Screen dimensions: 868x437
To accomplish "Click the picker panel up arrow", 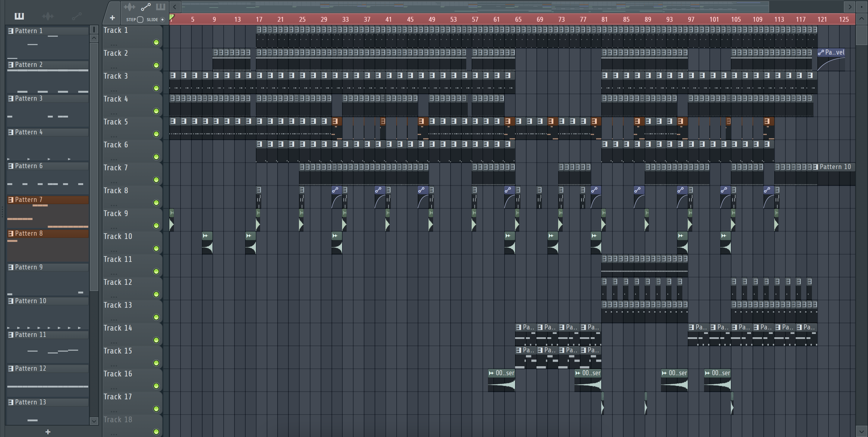I will click(94, 38).
